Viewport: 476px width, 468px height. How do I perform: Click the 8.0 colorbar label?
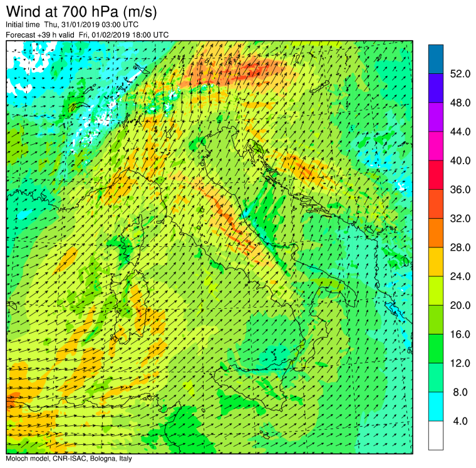click(460, 392)
